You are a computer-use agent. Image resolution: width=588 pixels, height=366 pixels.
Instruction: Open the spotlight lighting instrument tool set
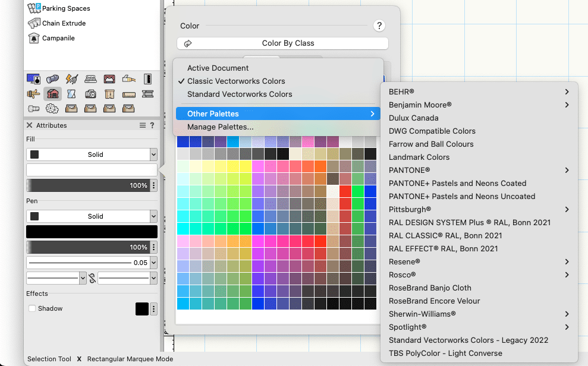coord(52,79)
